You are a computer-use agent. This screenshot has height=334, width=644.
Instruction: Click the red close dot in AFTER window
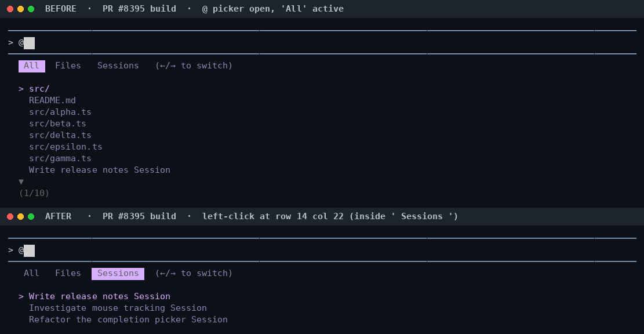pyautogui.click(x=10, y=216)
